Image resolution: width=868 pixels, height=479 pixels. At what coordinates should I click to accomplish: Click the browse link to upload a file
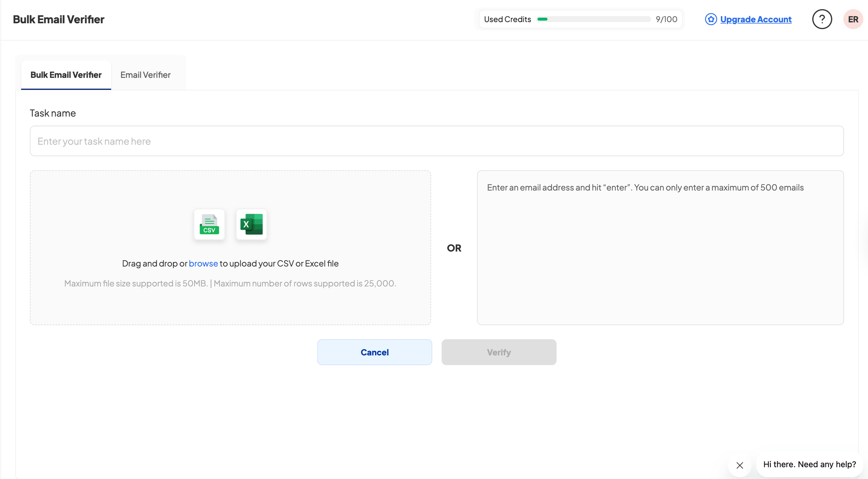pyautogui.click(x=204, y=263)
